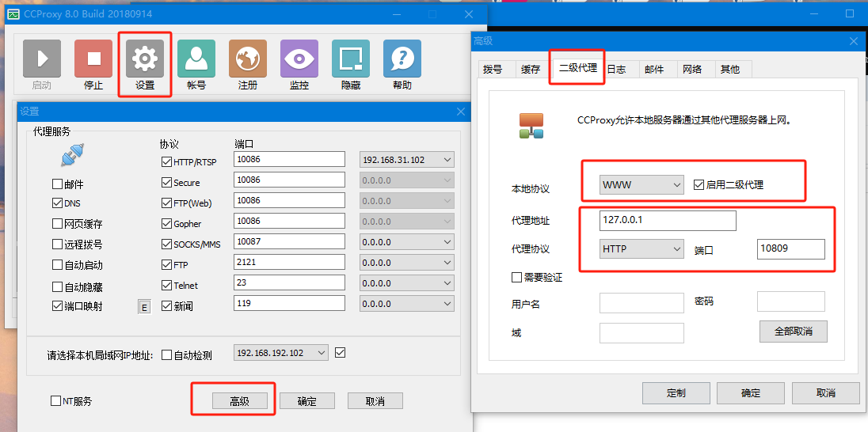Click 取消 in the 高级 dialog
868x432 pixels.
click(826, 392)
